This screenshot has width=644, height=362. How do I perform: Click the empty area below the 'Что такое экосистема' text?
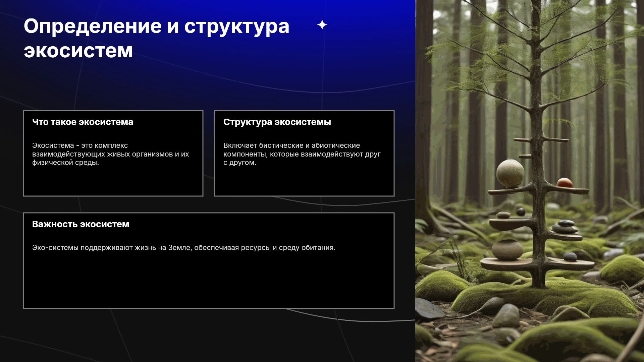click(x=113, y=181)
